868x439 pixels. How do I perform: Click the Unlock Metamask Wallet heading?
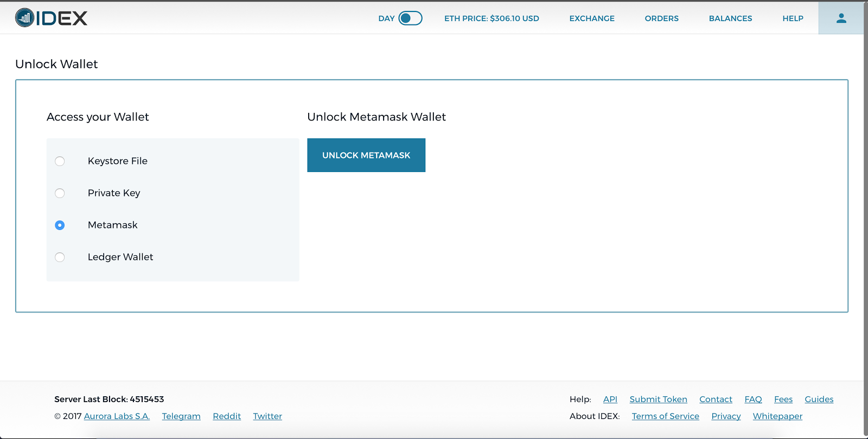[x=376, y=117]
